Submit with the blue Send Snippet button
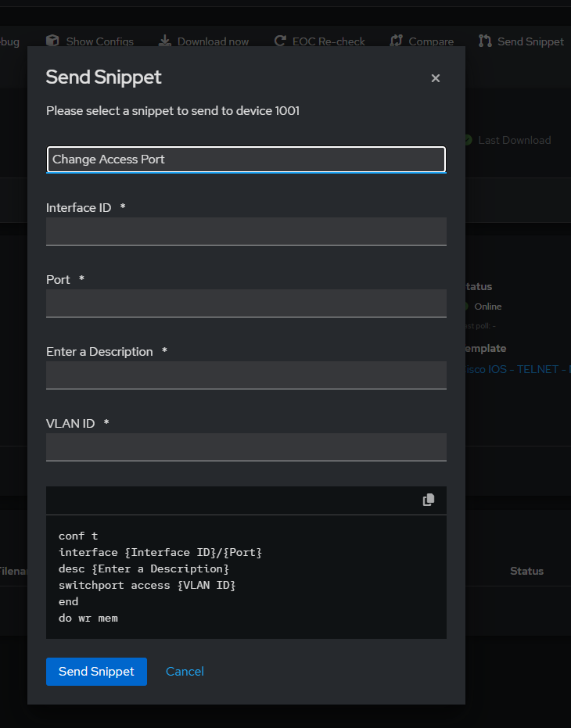This screenshot has height=728, width=571. tap(97, 672)
